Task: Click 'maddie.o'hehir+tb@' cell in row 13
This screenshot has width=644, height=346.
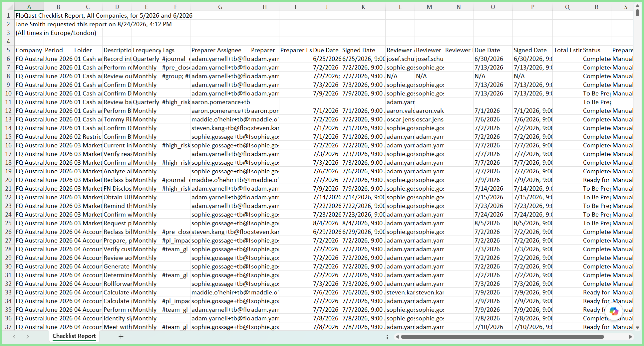Action: [220, 119]
